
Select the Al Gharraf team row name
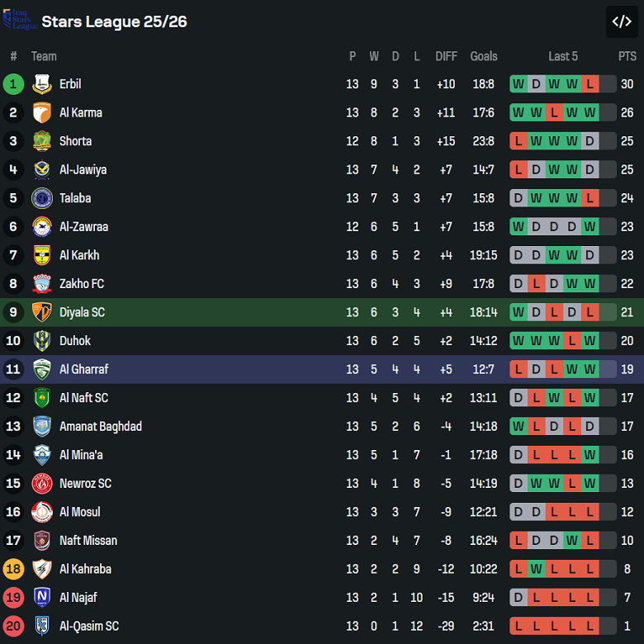[83, 369]
